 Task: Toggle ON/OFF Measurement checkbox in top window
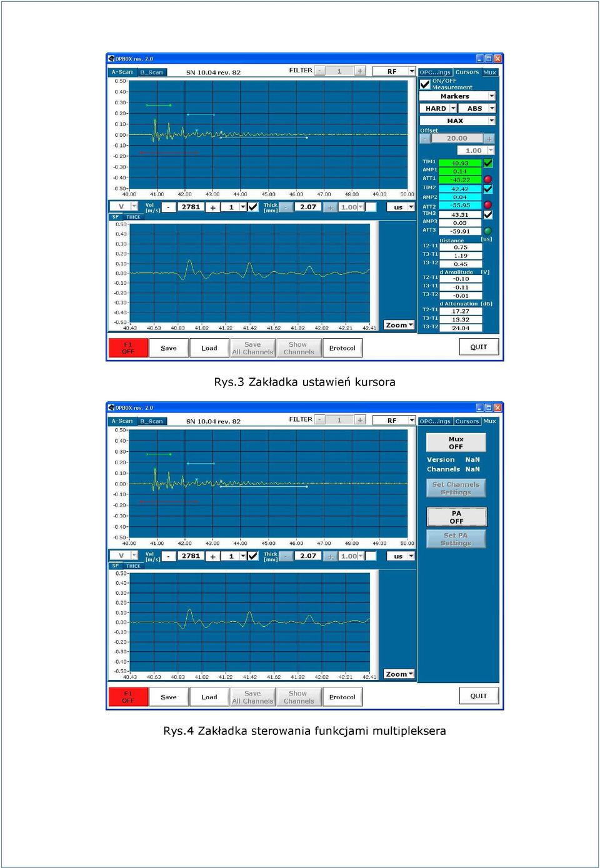tap(425, 84)
